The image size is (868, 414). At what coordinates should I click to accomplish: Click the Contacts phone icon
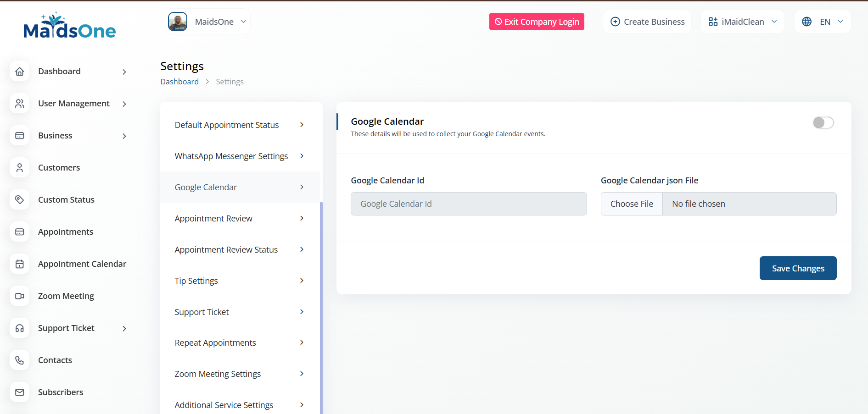(x=20, y=360)
